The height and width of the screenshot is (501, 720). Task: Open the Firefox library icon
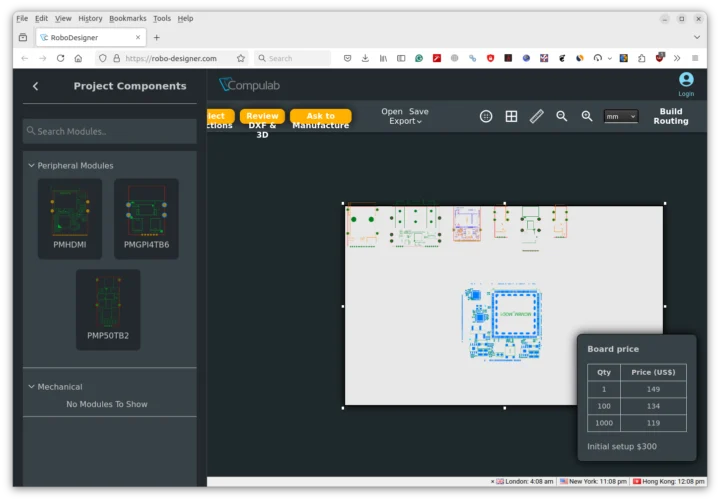[383, 58]
